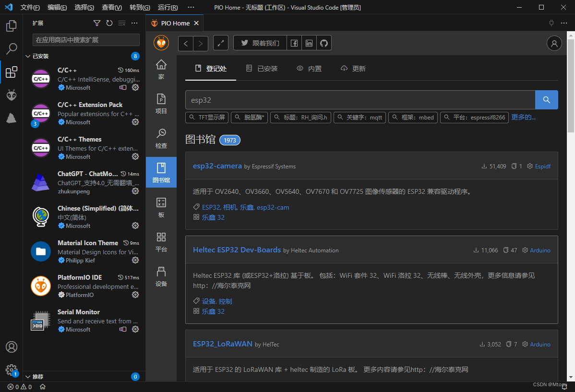
Task: Open the Inspect panel in PIO sidebar
Action: pos(161,138)
